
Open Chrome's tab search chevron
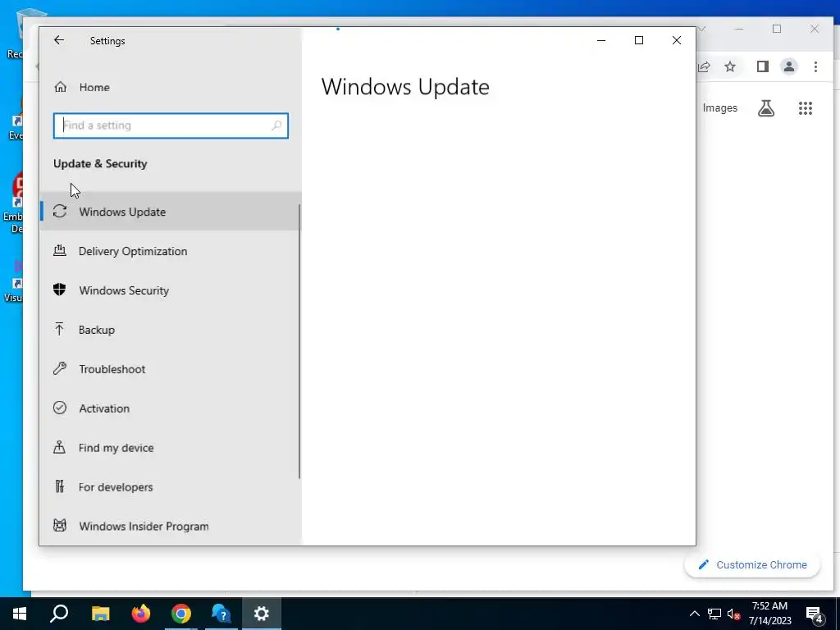point(702,29)
